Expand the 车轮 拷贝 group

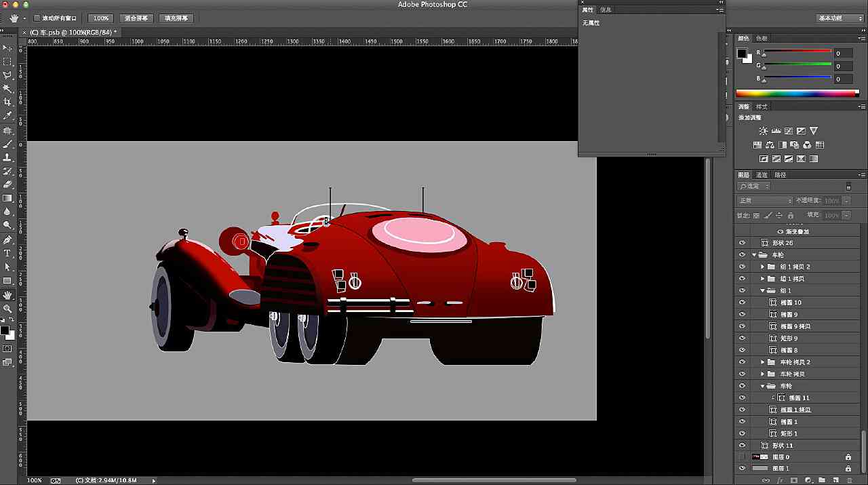point(763,374)
